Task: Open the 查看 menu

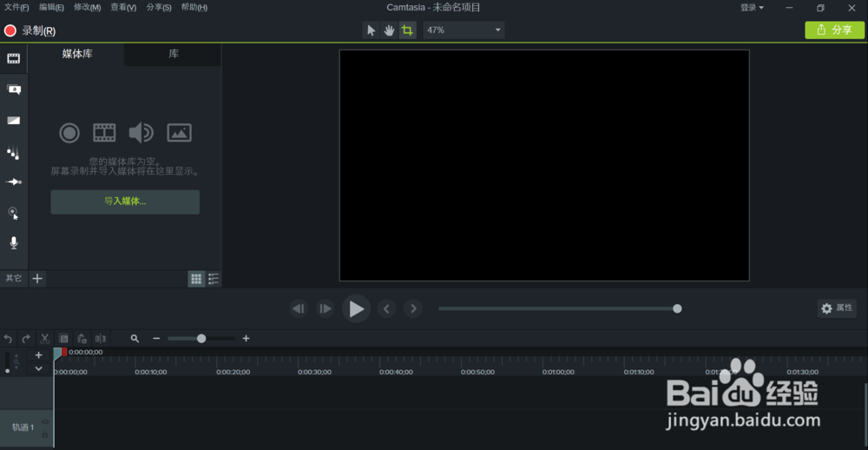Action: [x=123, y=7]
